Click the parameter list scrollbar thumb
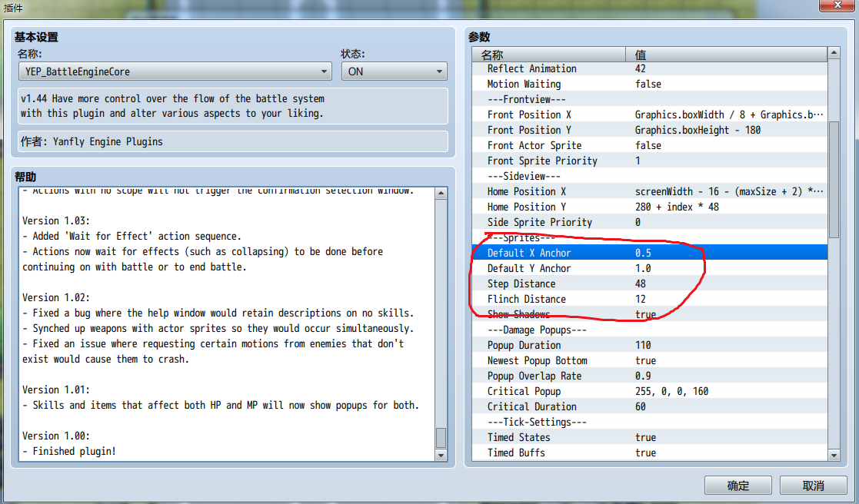The height and width of the screenshot is (504, 859). point(834,180)
